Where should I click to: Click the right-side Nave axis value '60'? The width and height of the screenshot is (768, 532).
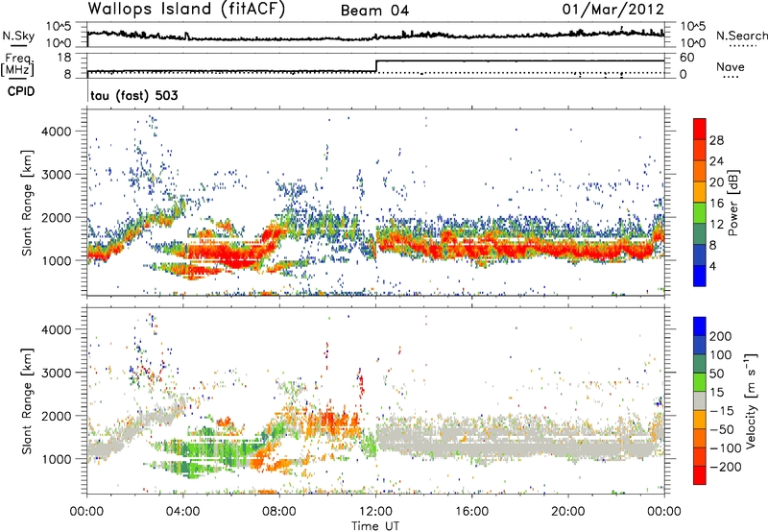(687, 58)
